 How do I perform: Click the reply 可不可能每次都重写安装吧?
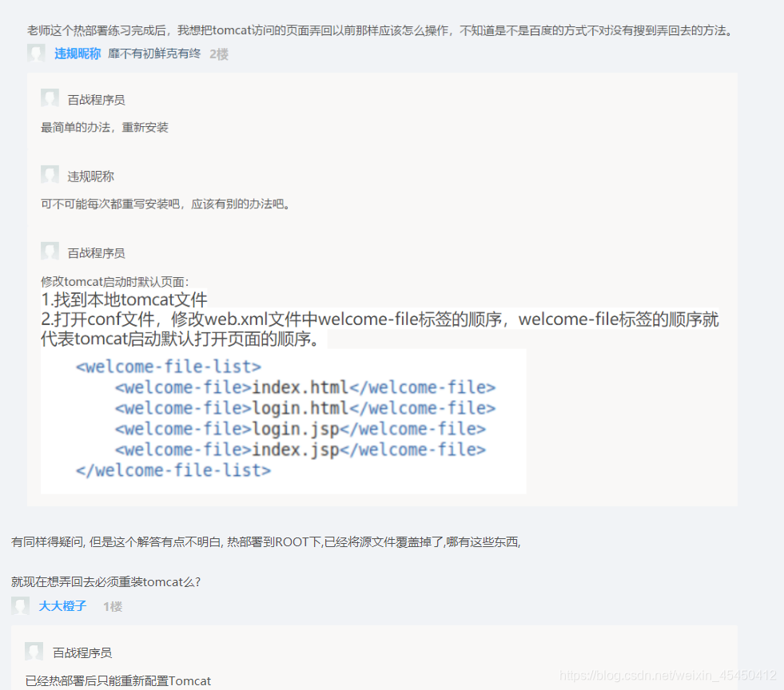[x=165, y=204]
